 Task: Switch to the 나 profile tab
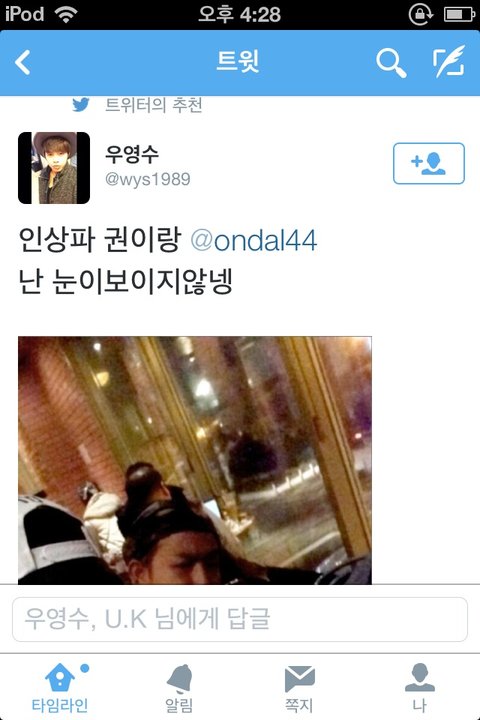[419, 687]
